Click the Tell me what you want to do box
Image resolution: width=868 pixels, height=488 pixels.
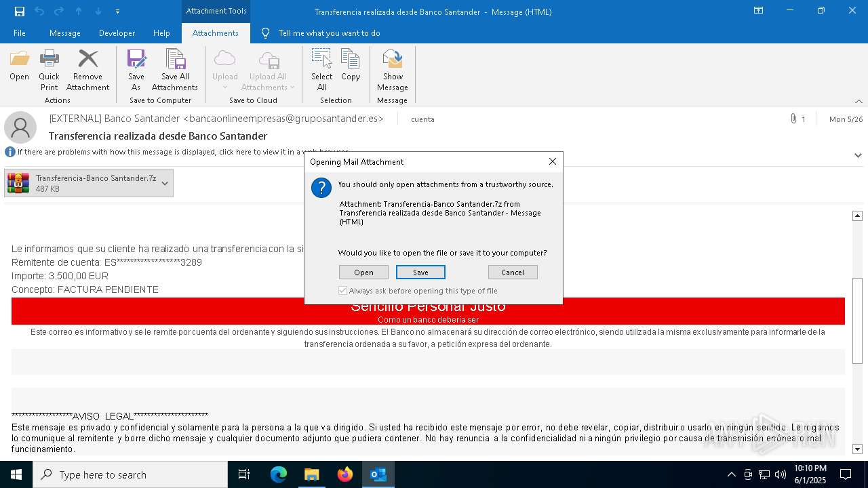(329, 33)
